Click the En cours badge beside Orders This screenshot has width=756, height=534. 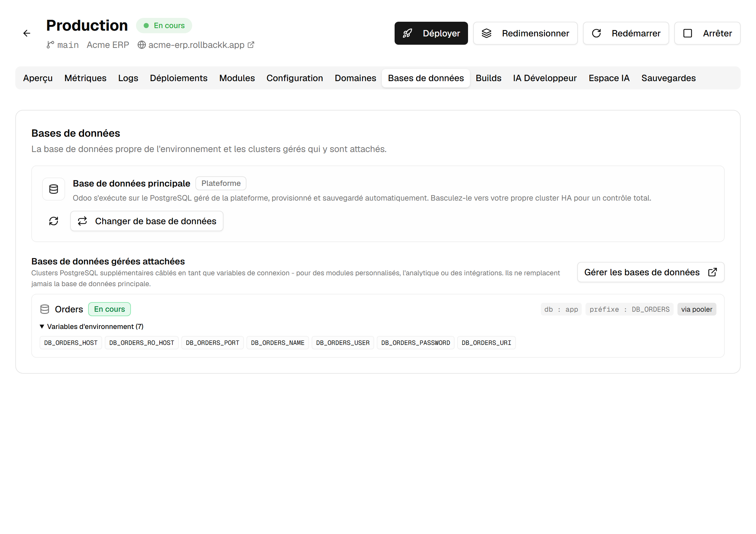(x=110, y=309)
